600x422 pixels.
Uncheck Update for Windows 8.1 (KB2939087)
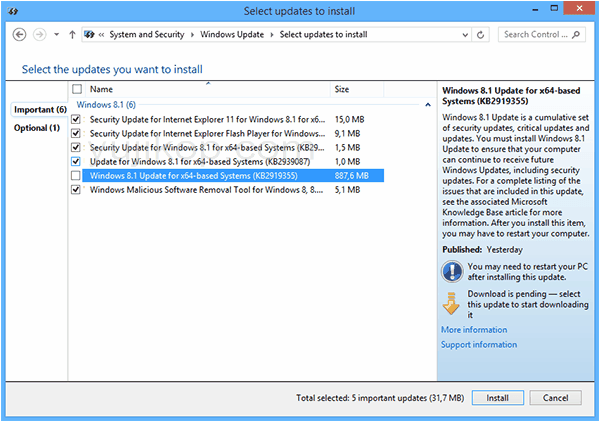coord(76,161)
